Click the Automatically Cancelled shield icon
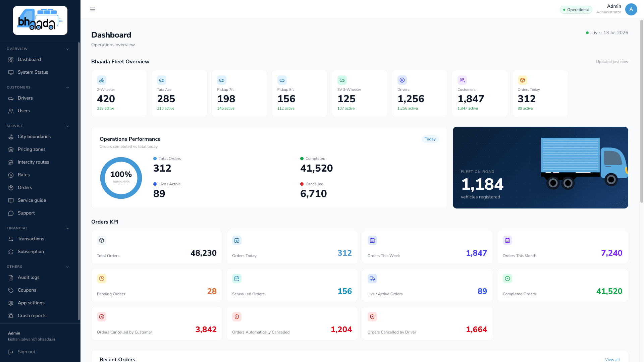644x362 pixels. pos(237,317)
